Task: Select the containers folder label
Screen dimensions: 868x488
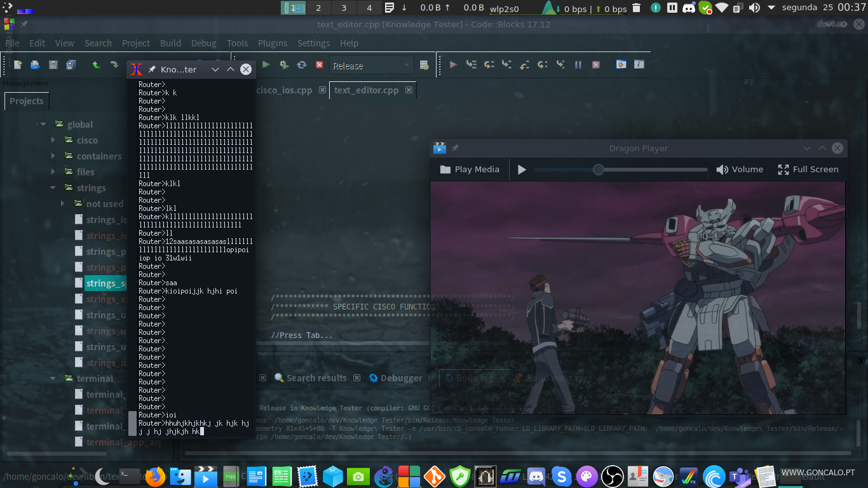Action: coord(99,156)
